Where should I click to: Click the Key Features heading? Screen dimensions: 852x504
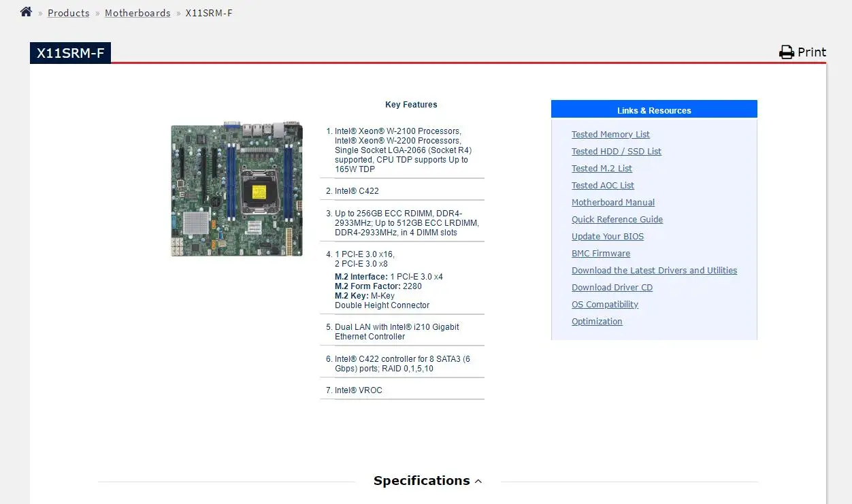point(411,105)
